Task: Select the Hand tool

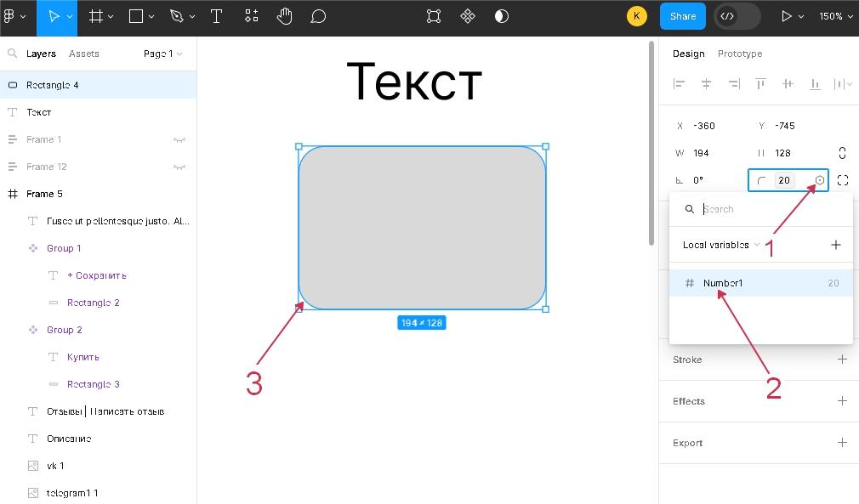Action: point(284,16)
